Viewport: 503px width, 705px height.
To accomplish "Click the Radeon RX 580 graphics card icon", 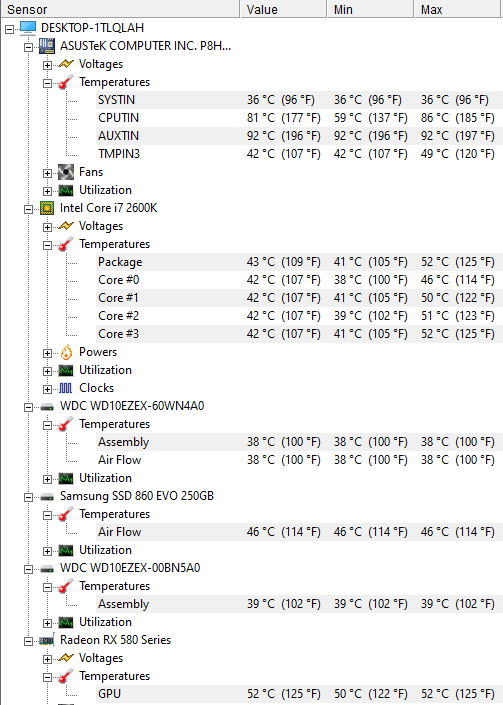I will [46, 641].
